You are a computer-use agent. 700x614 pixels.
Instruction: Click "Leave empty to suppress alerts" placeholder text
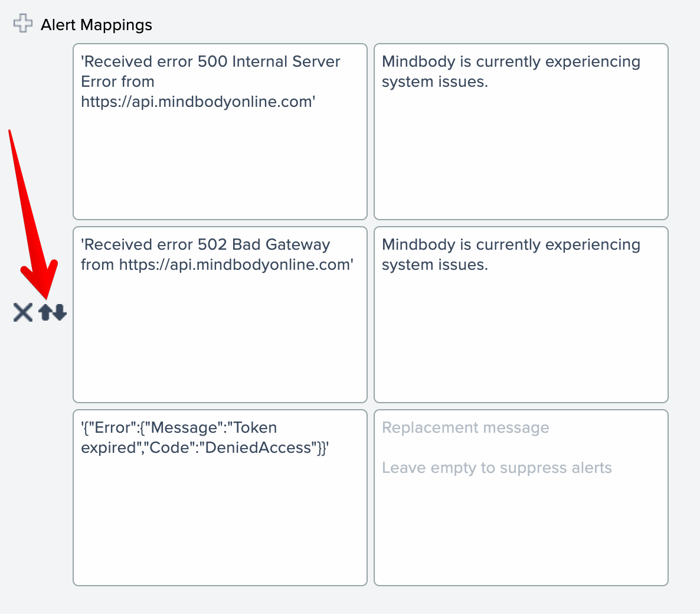(496, 468)
